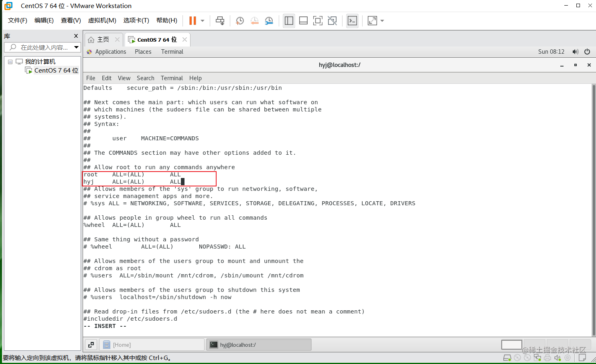Viewport: 596px width, 364px height.
Task: Click the Sun 08:12 clock
Action: click(551, 52)
